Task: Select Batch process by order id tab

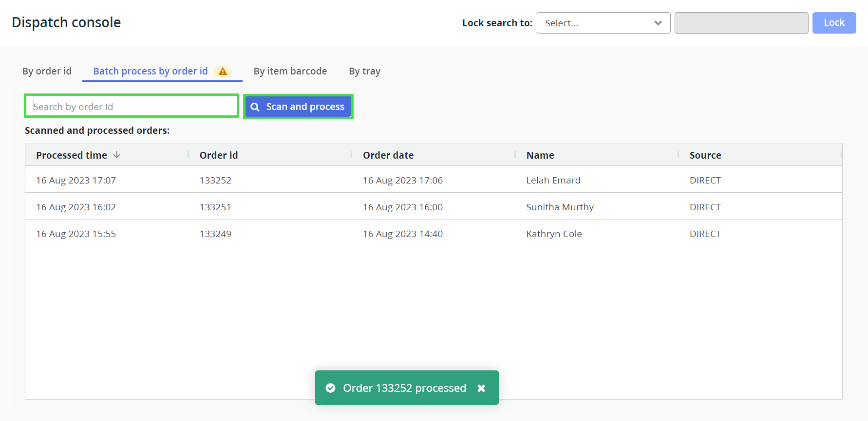Action: pos(150,71)
